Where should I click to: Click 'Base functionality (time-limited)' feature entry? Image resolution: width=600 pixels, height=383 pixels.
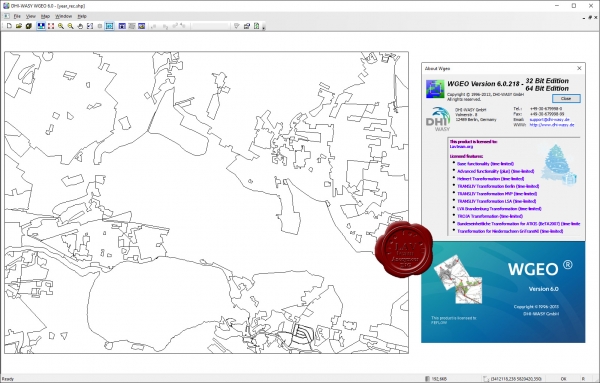[485, 163]
